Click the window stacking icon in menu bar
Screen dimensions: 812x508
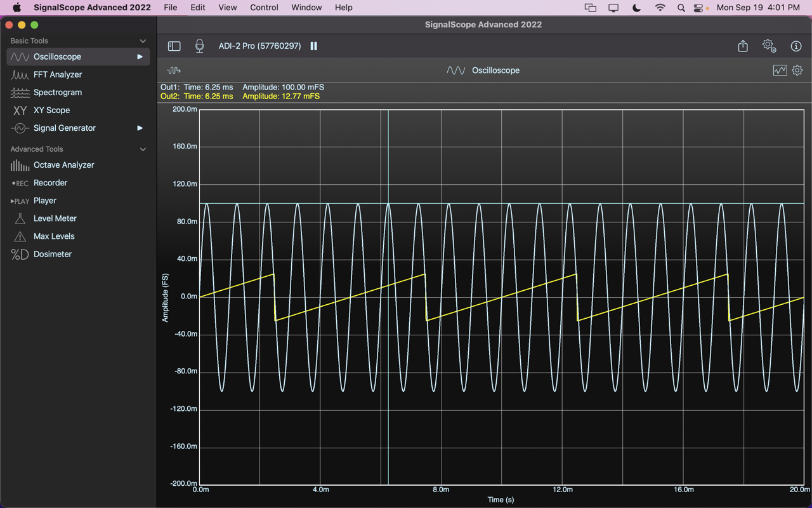pyautogui.click(x=590, y=8)
